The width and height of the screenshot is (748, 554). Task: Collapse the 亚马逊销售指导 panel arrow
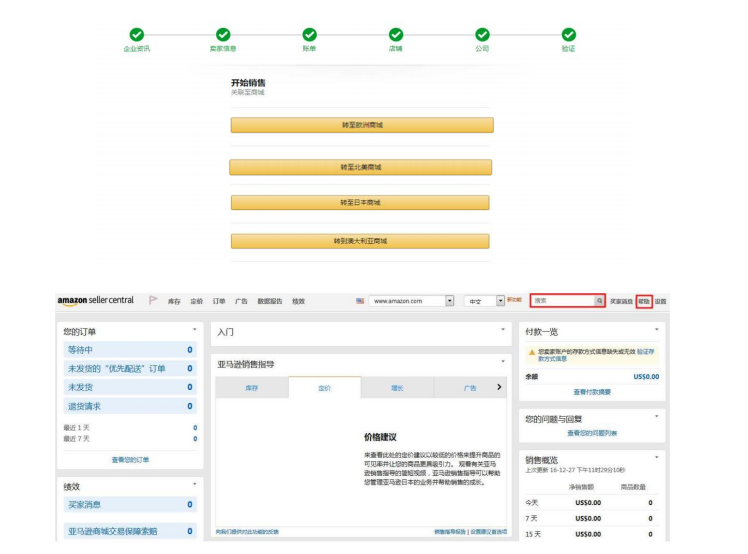pyautogui.click(x=503, y=362)
